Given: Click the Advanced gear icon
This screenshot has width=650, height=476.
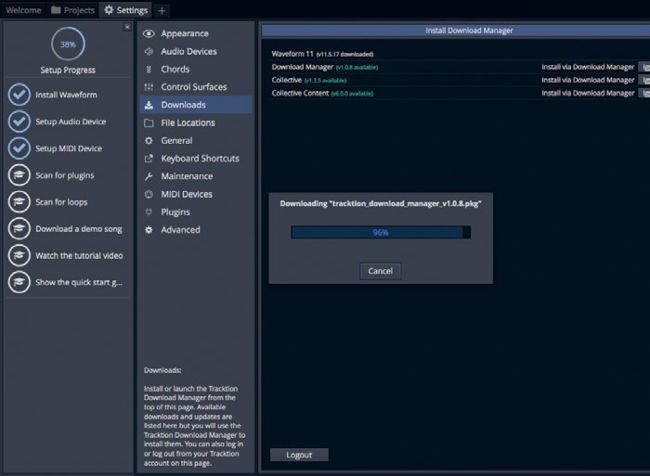Looking at the screenshot, I should pos(149,230).
